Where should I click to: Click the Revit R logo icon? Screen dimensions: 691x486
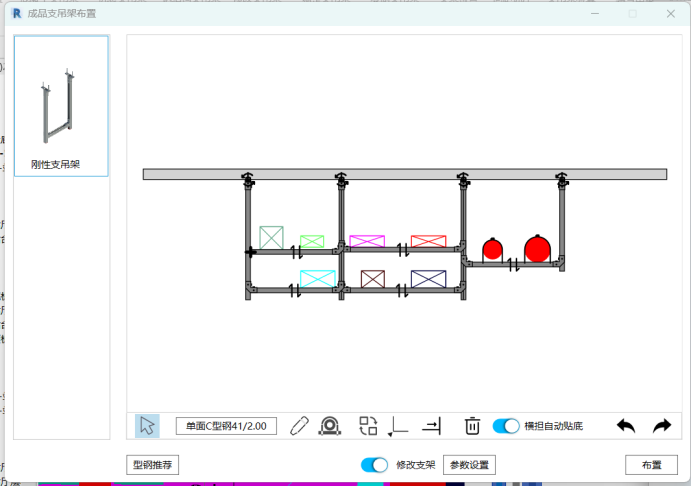pyautogui.click(x=16, y=14)
